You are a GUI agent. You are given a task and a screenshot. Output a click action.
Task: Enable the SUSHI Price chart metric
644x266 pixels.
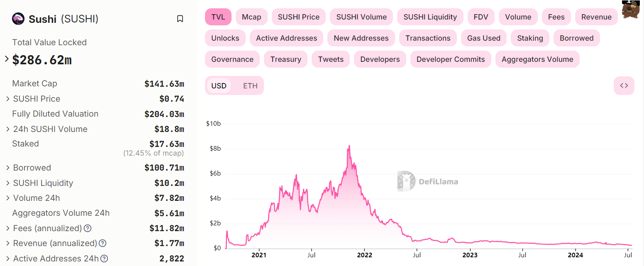pos(299,17)
